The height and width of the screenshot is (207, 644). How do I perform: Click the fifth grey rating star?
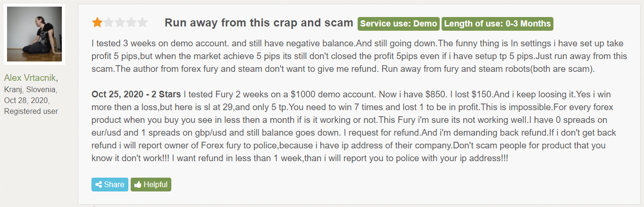[142, 22]
